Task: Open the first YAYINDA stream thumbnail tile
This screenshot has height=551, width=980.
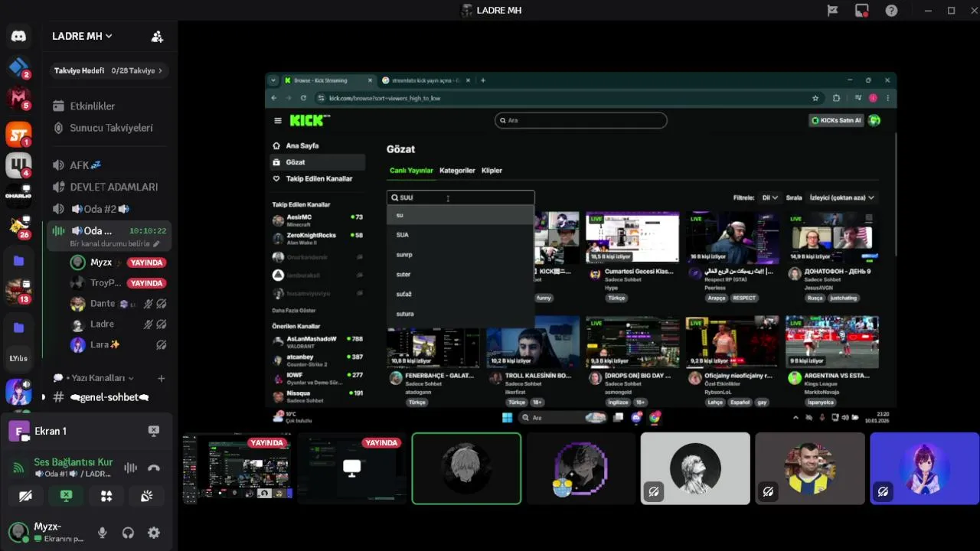Action: tap(237, 468)
